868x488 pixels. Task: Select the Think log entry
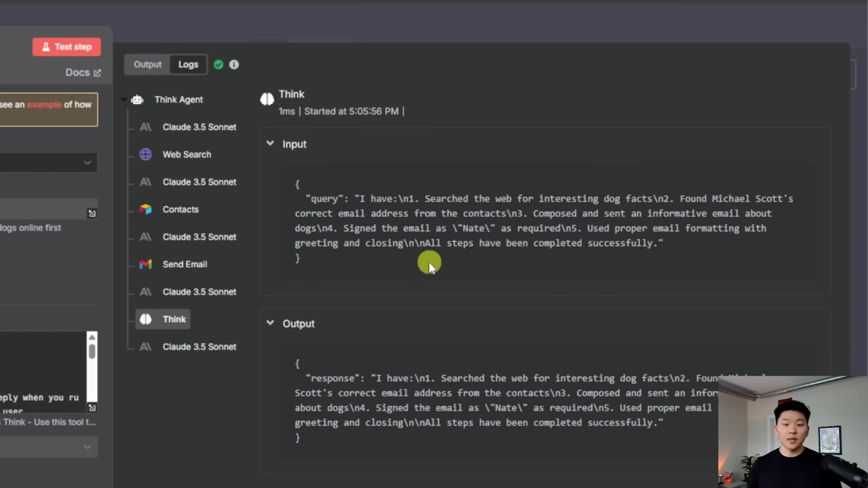(163, 319)
